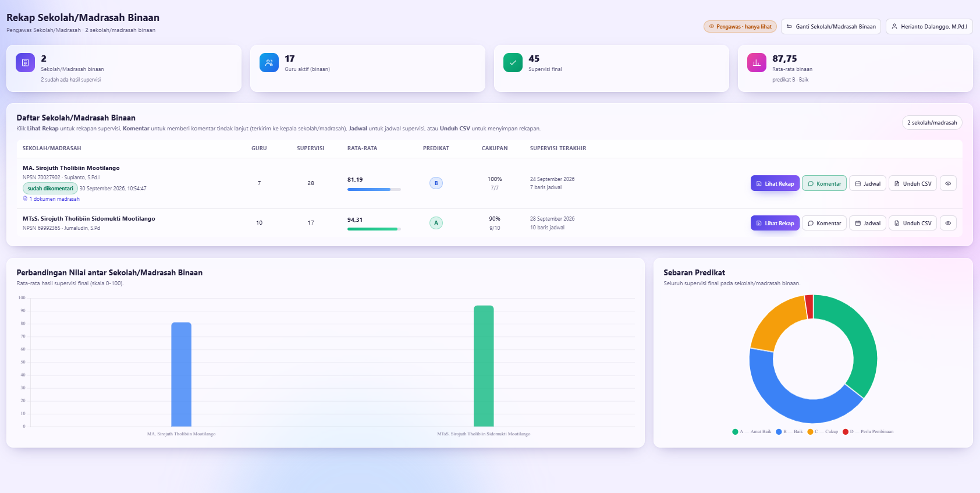Click the 2 sekolah/madrasah count pill
The width and height of the screenshot is (980, 493).
point(932,123)
